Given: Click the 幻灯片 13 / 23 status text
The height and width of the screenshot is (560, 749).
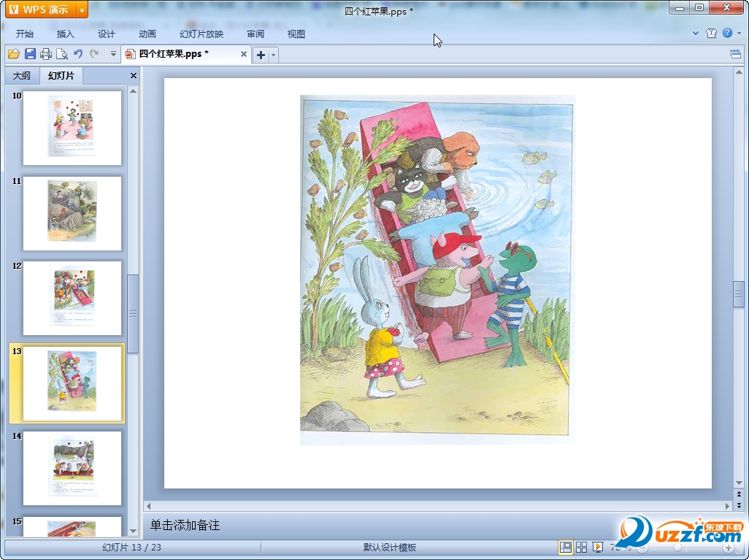Looking at the screenshot, I should (x=132, y=547).
